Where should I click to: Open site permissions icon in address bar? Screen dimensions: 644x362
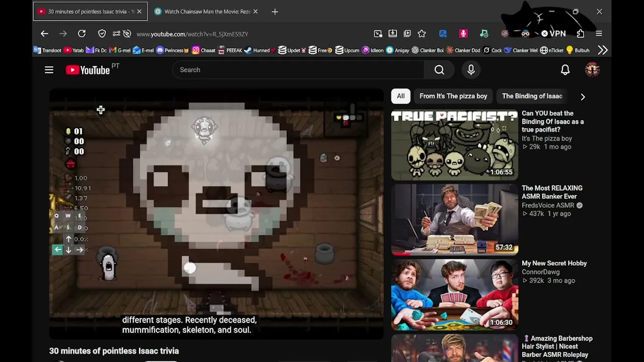[x=116, y=34]
